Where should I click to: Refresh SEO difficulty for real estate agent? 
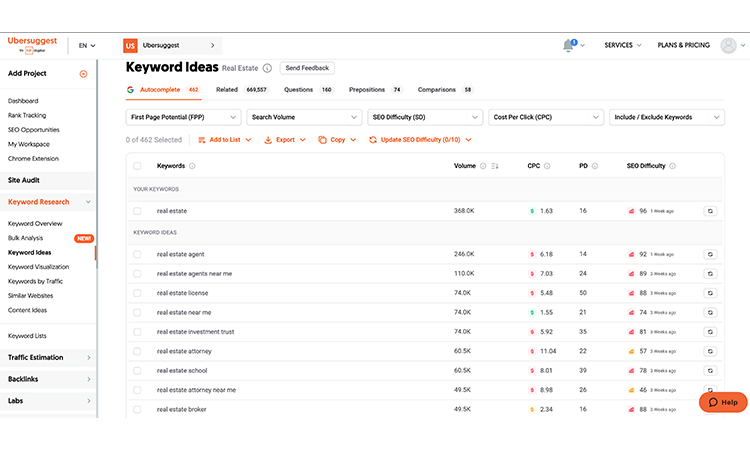click(710, 254)
